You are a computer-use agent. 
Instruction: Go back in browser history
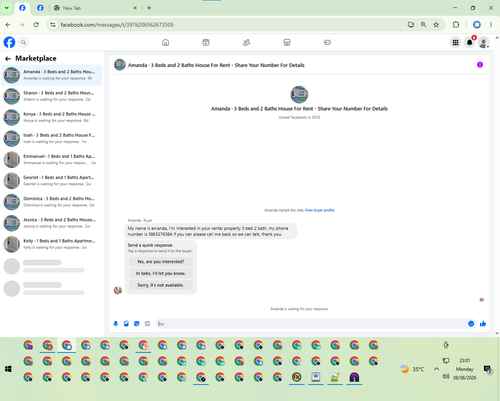tap(8, 25)
